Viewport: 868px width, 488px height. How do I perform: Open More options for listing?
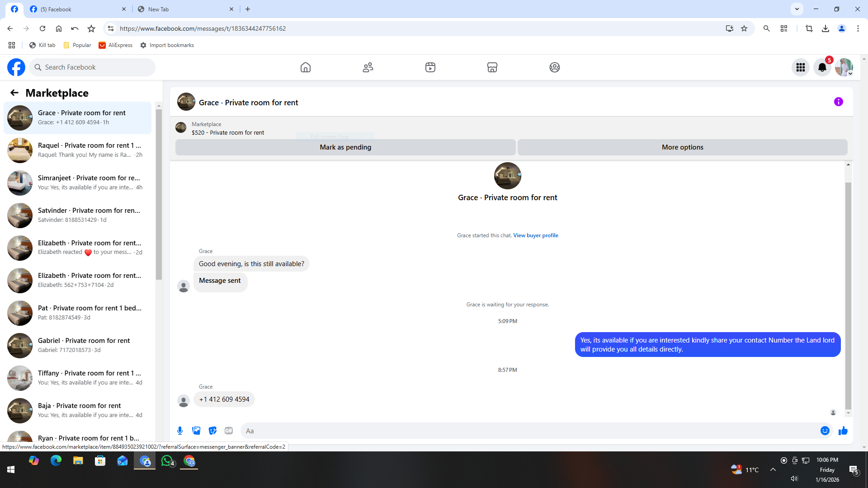coord(682,147)
